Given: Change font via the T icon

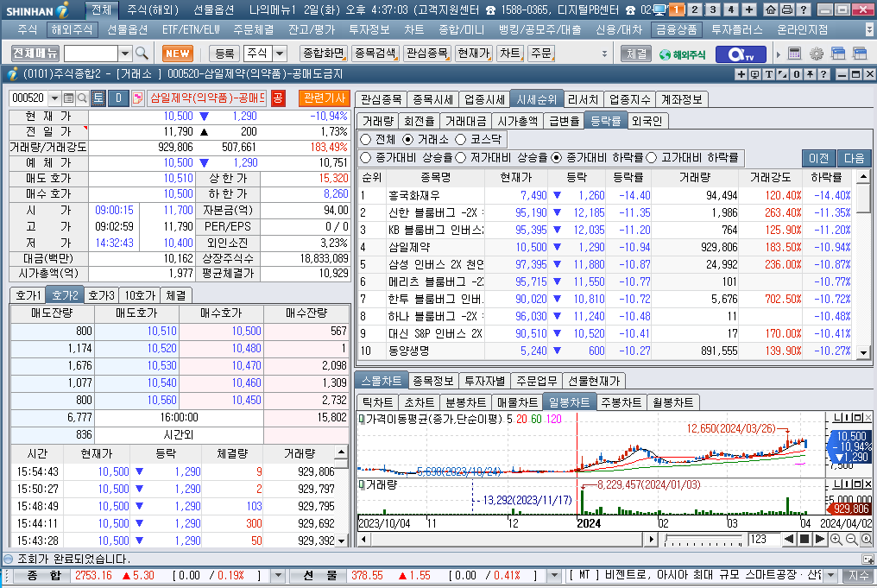Looking at the screenshot, I should point(768,74).
